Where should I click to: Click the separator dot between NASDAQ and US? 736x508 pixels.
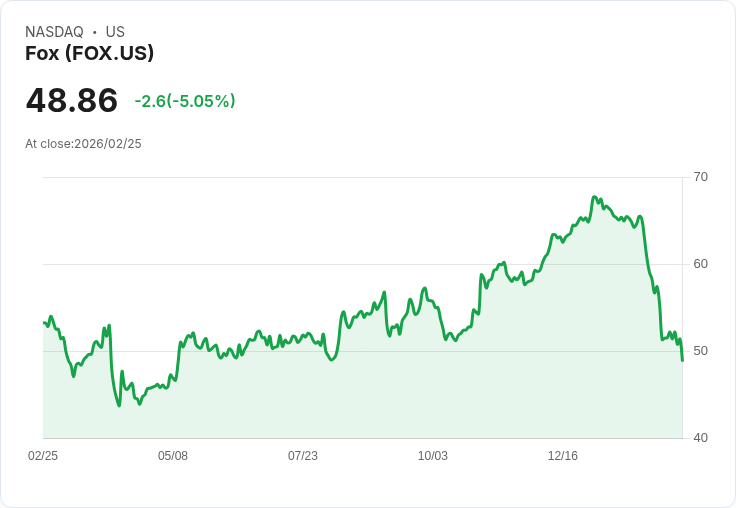click(x=95, y=32)
